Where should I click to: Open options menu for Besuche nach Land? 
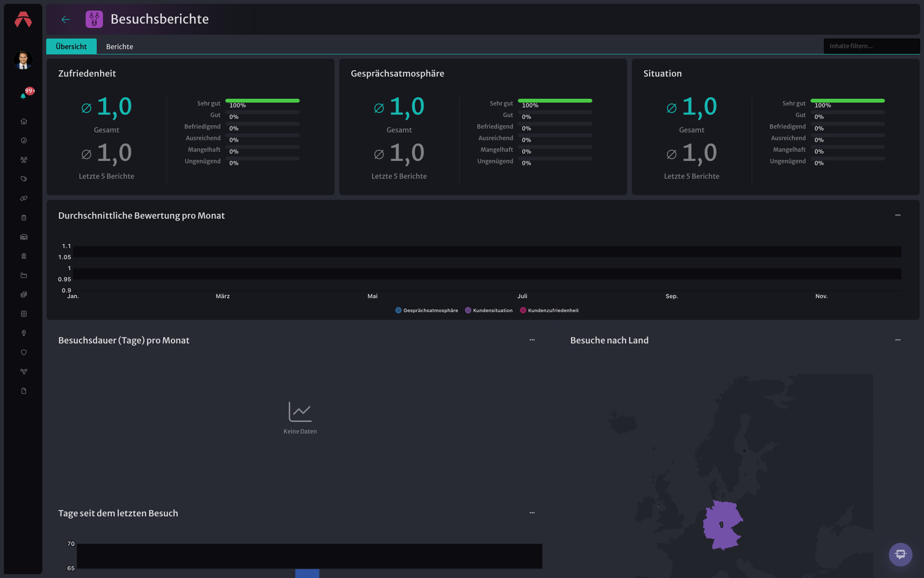pyautogui.click(x=898, y=340)
